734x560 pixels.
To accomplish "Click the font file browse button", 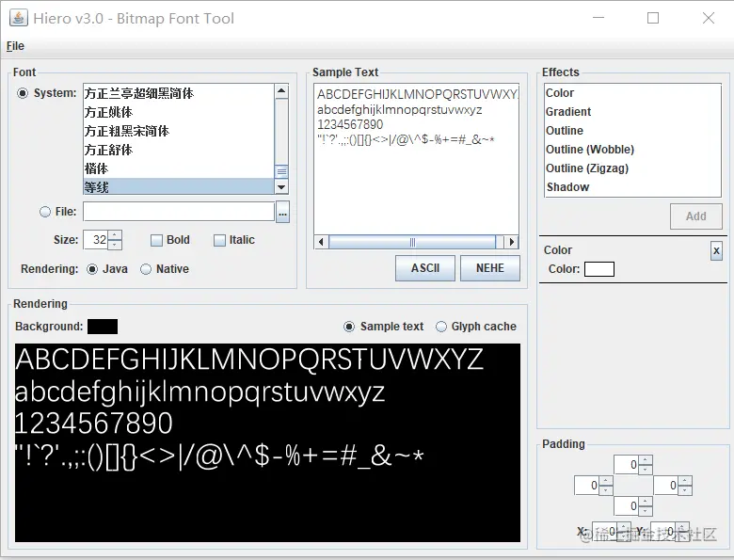I will pyautogui.click(x=282, y=212).
